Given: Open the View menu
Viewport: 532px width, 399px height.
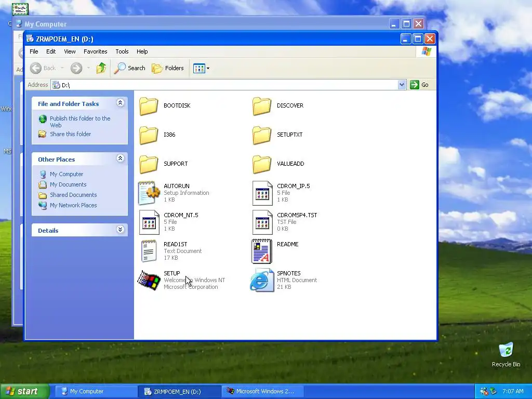Looking at the screenshot, I should (70, 51).
